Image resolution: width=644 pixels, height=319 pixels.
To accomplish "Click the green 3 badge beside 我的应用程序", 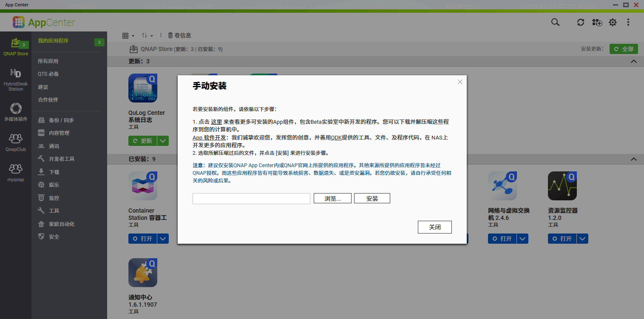I will (99, 43).
